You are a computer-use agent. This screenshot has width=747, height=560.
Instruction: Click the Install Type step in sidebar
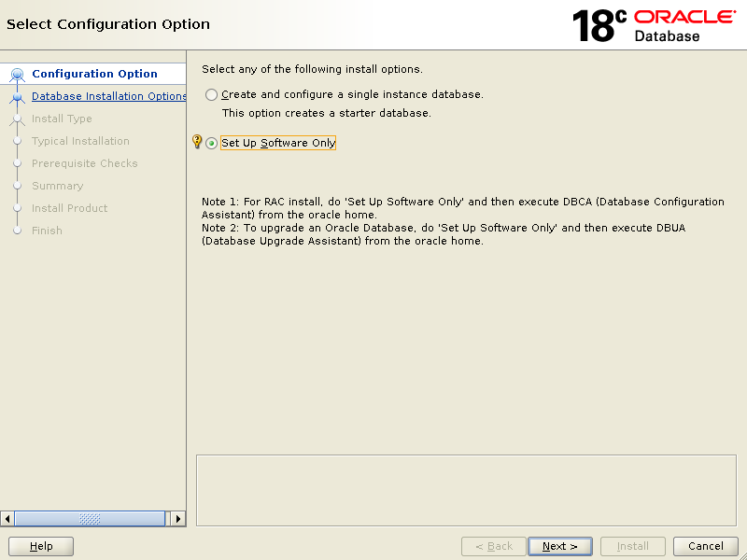(62, 119)
